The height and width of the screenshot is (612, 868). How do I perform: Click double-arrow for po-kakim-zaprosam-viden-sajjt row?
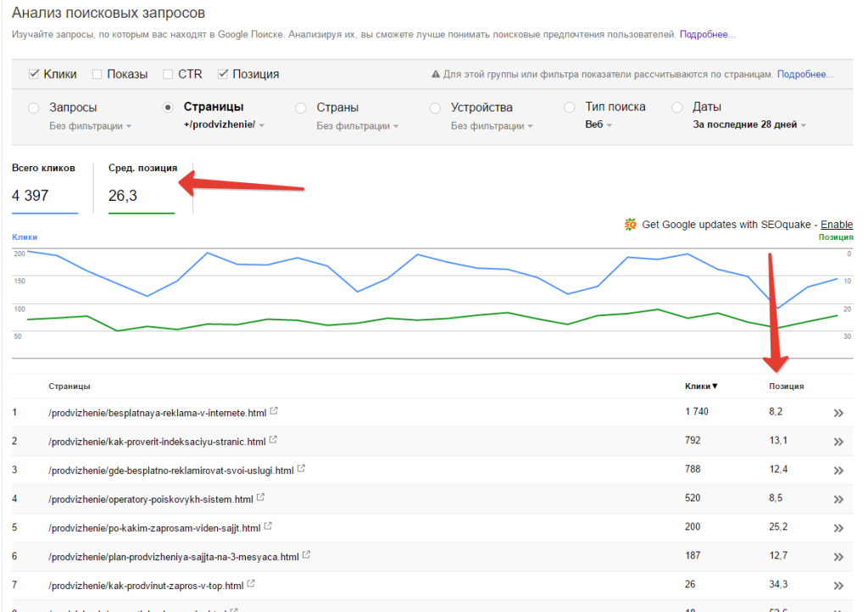[838, 528]
